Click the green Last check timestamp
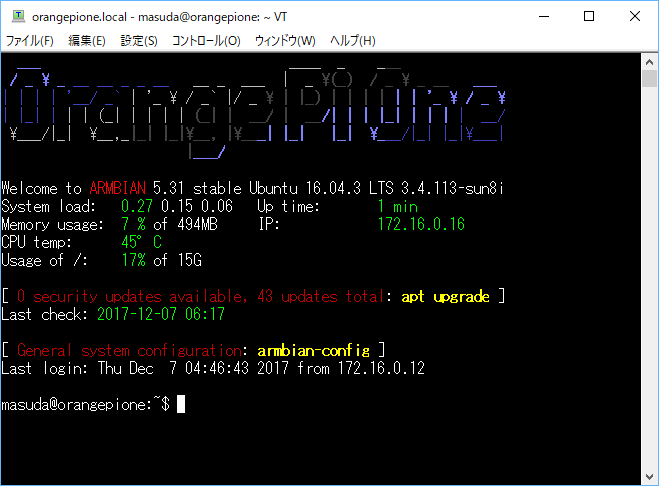659x486 pixels. (x=160, y=314)
